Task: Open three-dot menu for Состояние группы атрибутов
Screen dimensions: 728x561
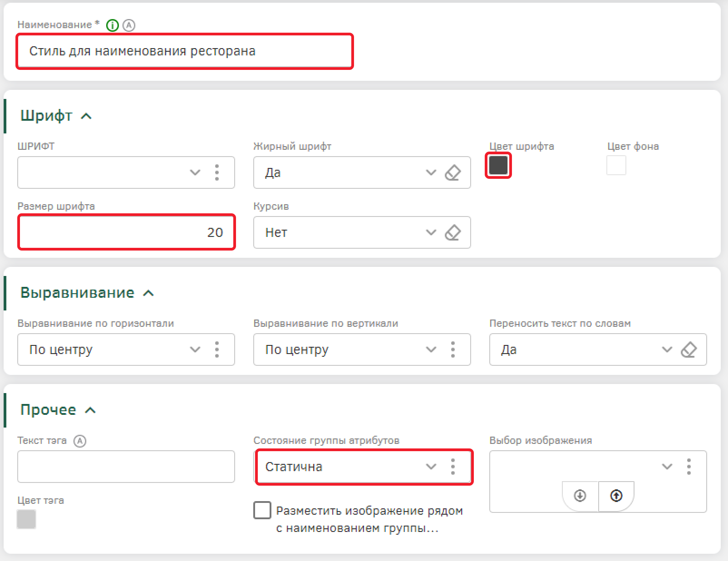Action: tap(453, 467)
